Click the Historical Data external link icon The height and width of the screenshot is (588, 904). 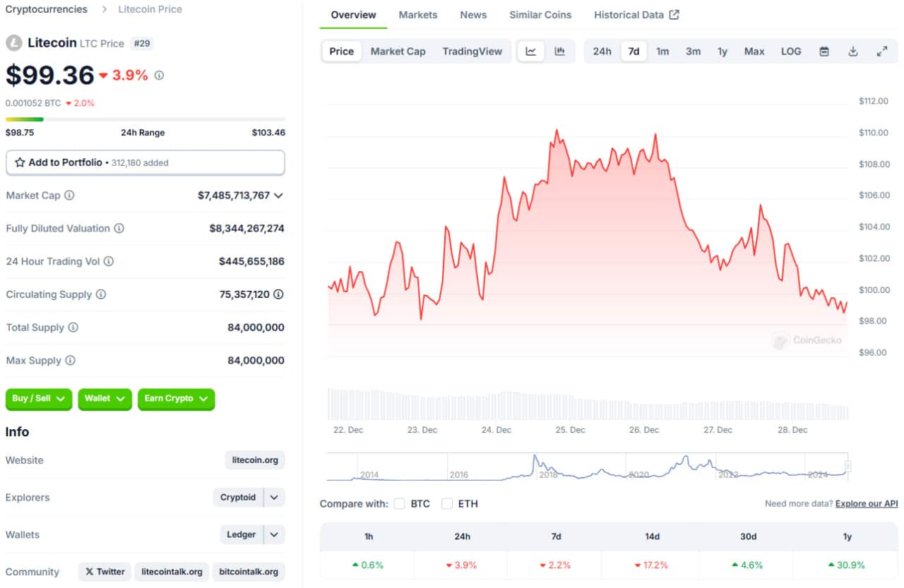[x=674, y=15]
